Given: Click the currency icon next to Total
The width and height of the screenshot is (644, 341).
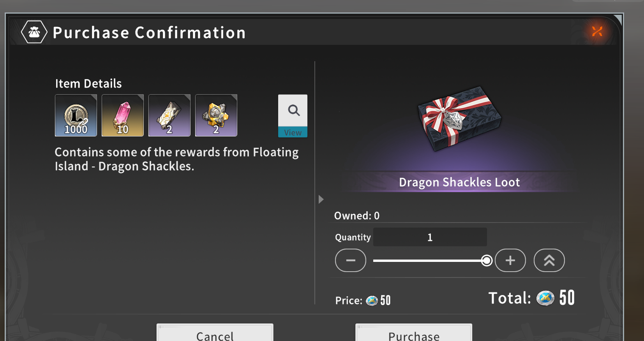Looking at the screenshot, I should point(545,299).
